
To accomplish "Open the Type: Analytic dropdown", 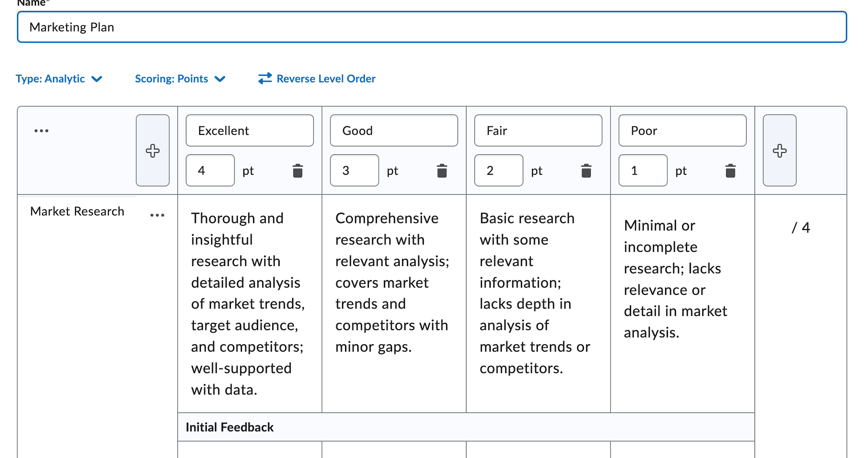I will click(59, 79).
